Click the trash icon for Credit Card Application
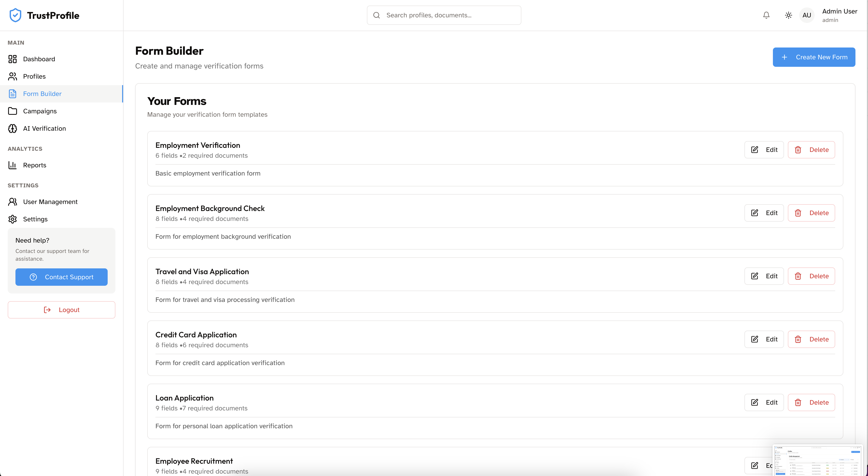 point(798,339)
